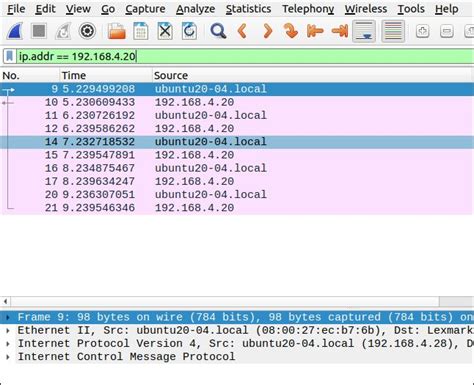This screenshot has height=385, width=474.
Task: Restart the current capture
Action: point(63,31)
